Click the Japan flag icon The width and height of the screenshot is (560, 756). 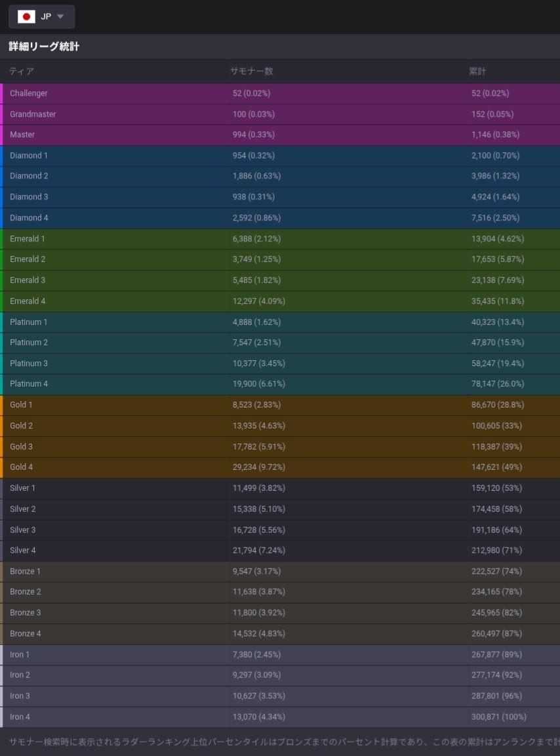point(26,17)
